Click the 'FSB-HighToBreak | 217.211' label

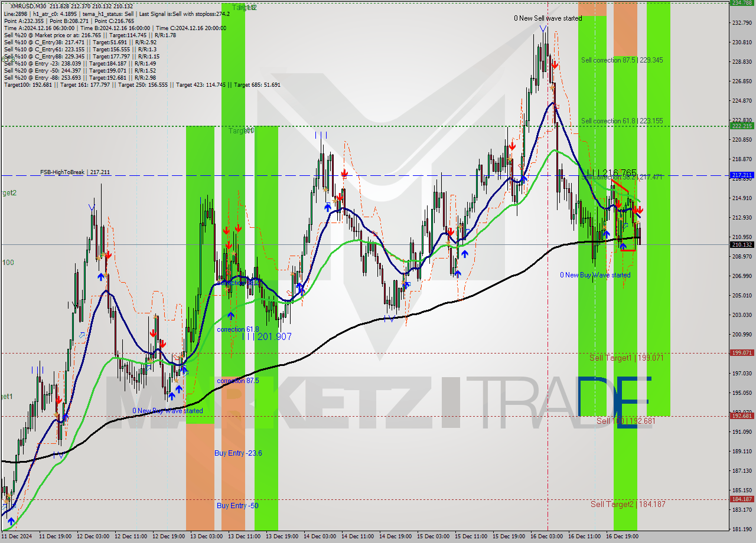coord(75,172)
